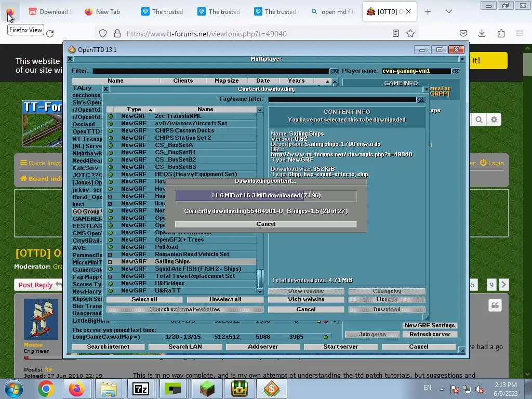
Task: Sort servers by Date column
Action: click(263, 81)
